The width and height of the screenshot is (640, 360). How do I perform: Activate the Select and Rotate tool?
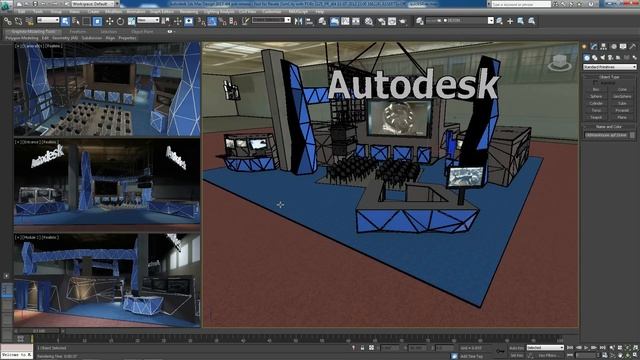click(120, 21)
